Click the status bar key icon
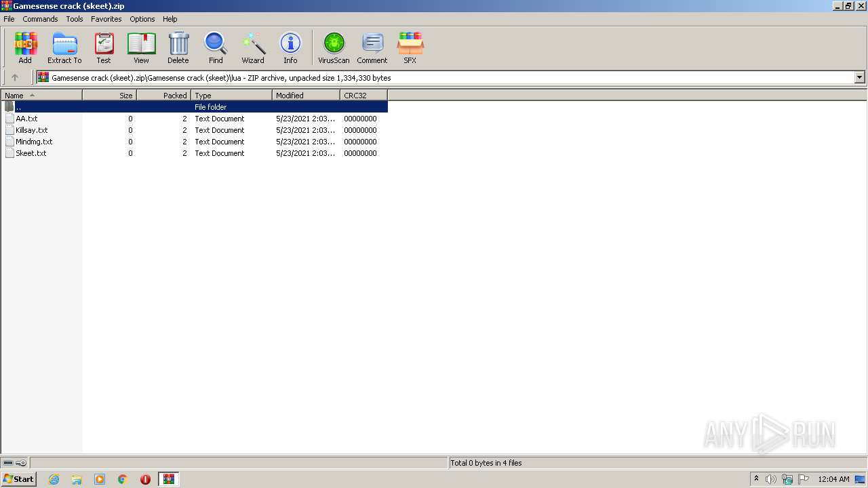The width and height of the screenshot is (868, 488). [21, 463]
